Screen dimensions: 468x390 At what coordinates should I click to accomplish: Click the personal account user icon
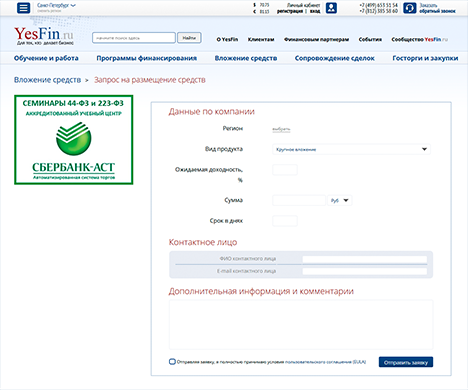(331, 8)
